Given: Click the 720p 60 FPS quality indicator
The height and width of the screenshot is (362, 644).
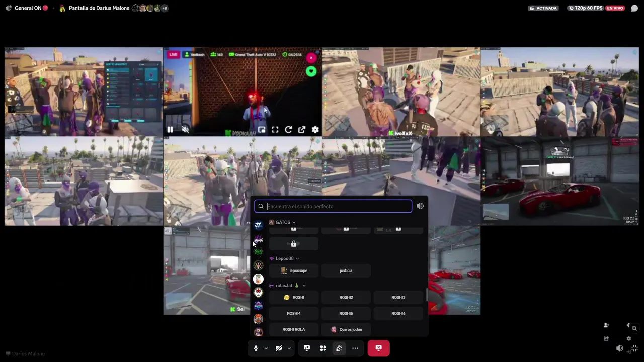Looking at the screenshot, I should click(x=585, y=8).
